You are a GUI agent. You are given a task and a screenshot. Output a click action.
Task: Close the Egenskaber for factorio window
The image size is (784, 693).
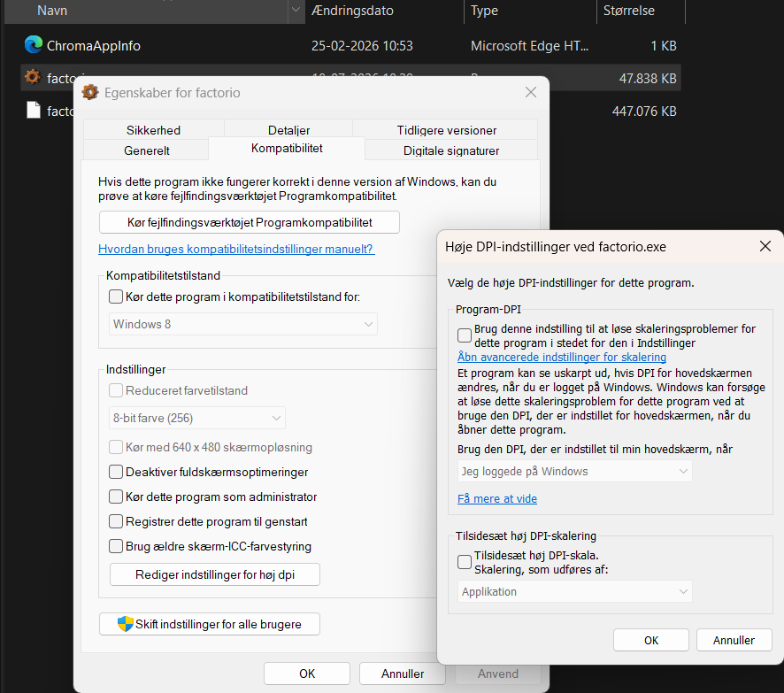(531, 92)
